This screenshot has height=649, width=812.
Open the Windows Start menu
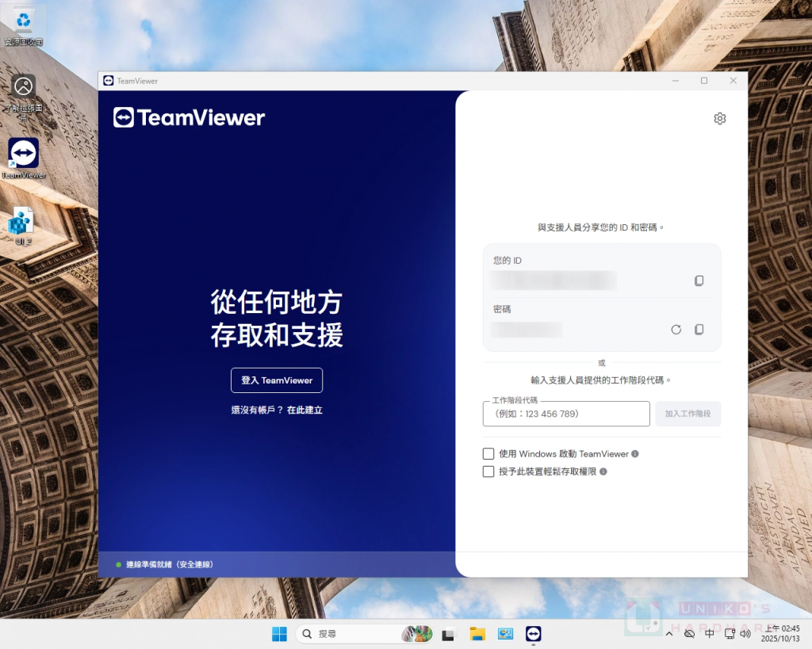pos(279,634)
